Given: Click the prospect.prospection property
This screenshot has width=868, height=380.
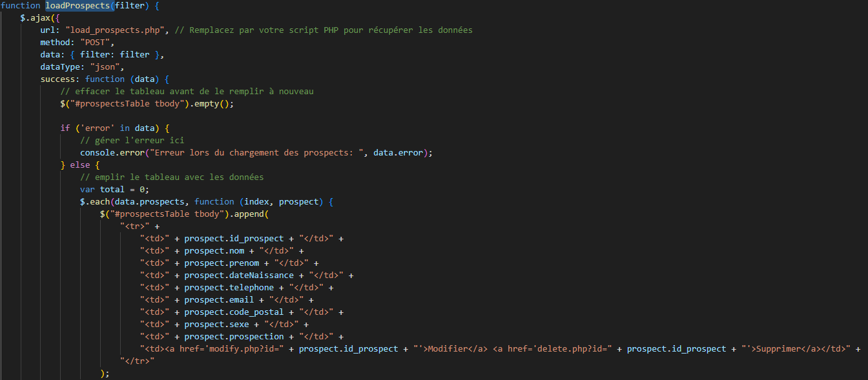Looking at the screenshot, I should 234,337.
